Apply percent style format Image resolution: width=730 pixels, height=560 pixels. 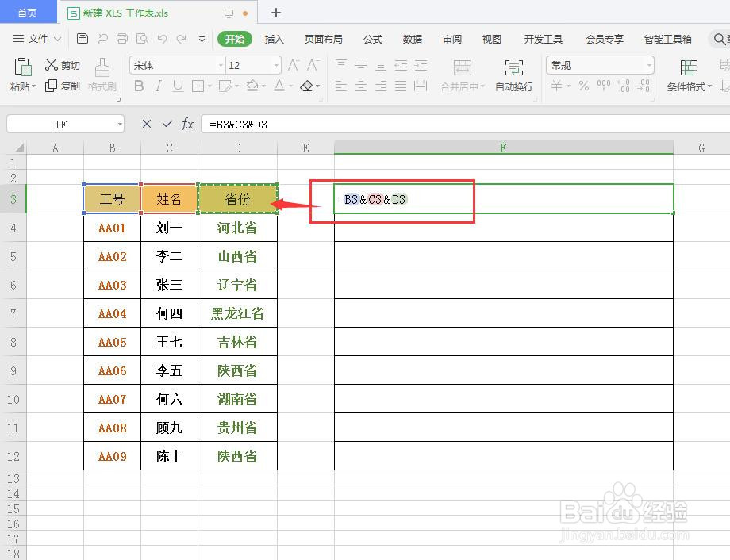584,86
